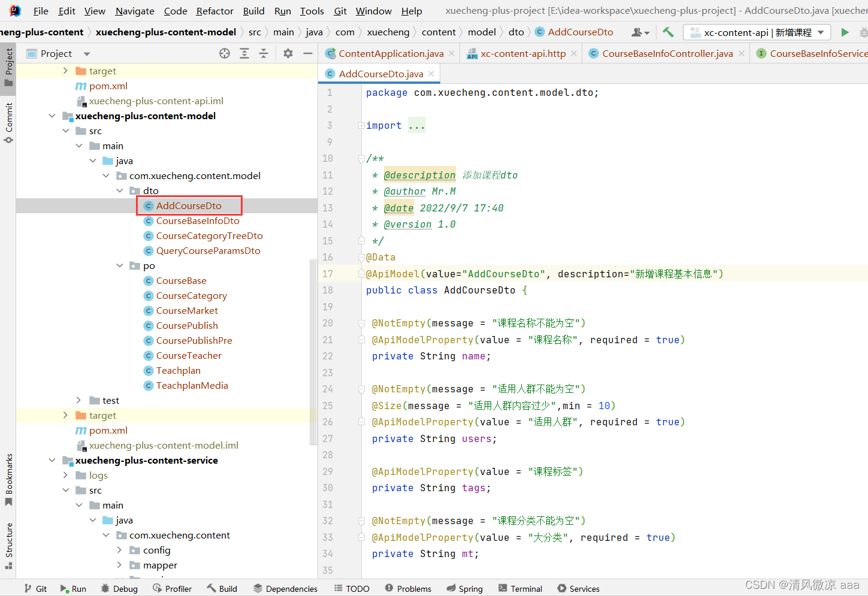The image size is (868, 596).
Task: Select TeachplanMedia class
Action: point(192,386)
